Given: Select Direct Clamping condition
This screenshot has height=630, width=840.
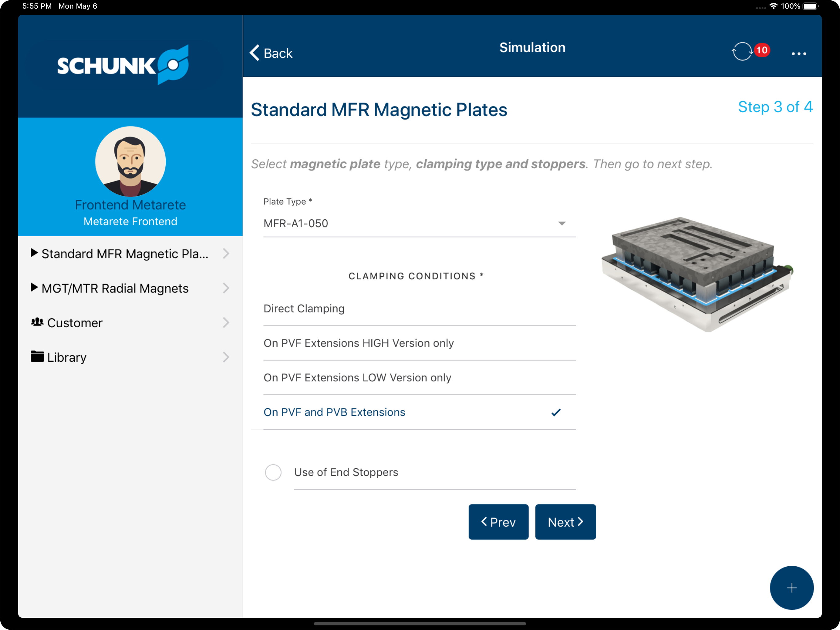Looking at the screenshot, I should click(420, 309).
